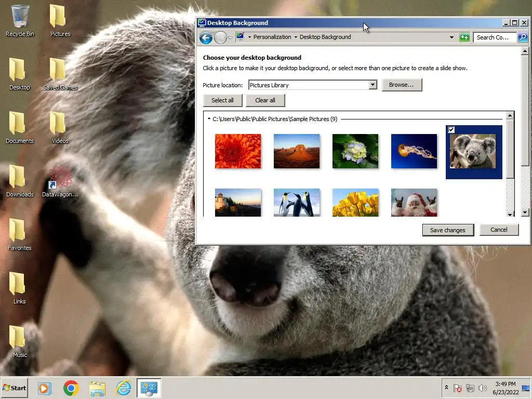Select the Favorites folder icon
This screenshot has height=399, width=532.
coord(19,234)
